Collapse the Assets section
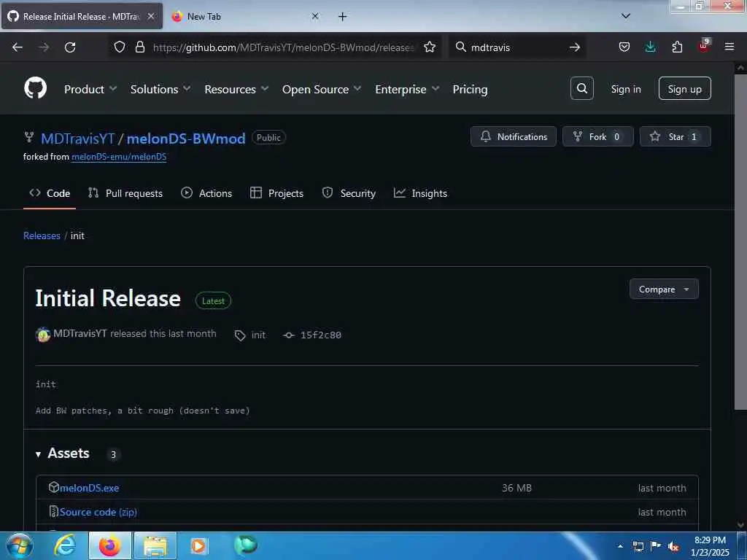This screenshot has height=560, width=747. pyautogui.click(x=63, y=454)
